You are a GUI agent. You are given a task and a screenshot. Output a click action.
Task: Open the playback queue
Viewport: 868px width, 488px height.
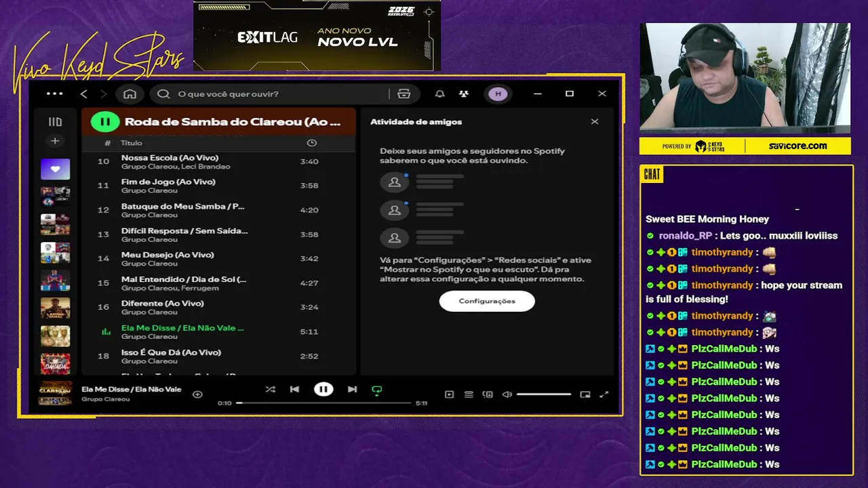pos(469,394)
